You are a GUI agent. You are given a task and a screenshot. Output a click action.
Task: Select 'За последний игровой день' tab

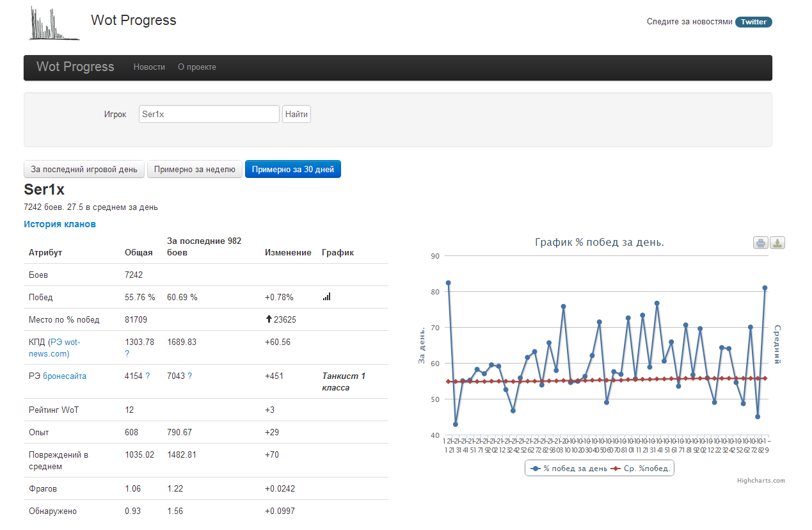(84, 170)
